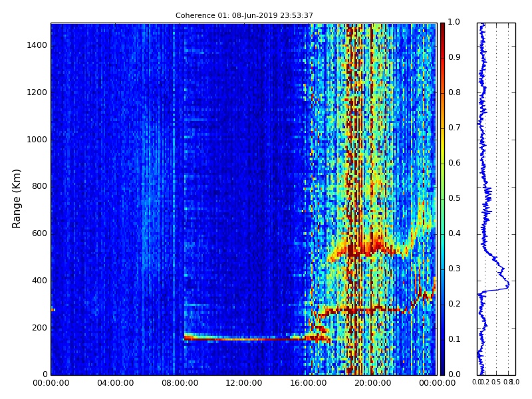This screenshot has height=399, width=532.
Task: Click the 20:00:00 time tick label
Action: [x=373, y=383]
